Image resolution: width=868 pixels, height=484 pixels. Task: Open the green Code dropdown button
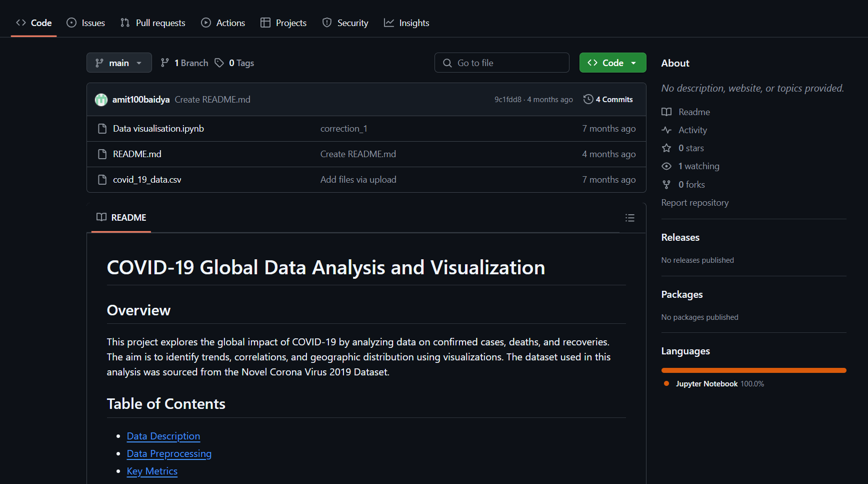pos(612,63)
